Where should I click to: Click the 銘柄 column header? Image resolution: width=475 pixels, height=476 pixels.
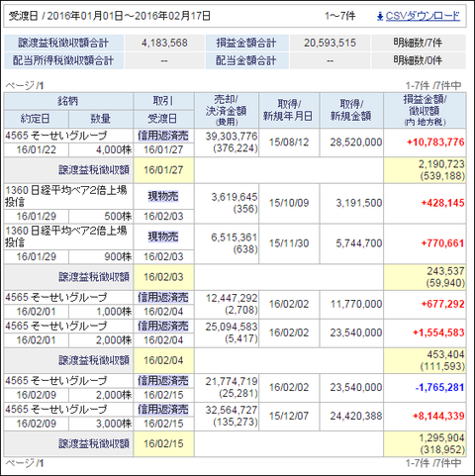68,101
